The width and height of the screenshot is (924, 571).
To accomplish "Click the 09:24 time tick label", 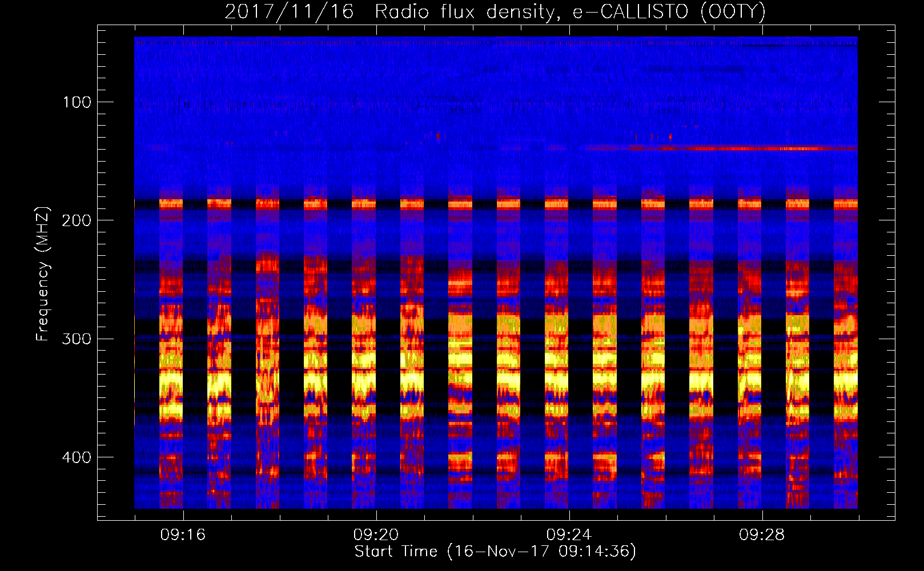I will tap(569, 534).
